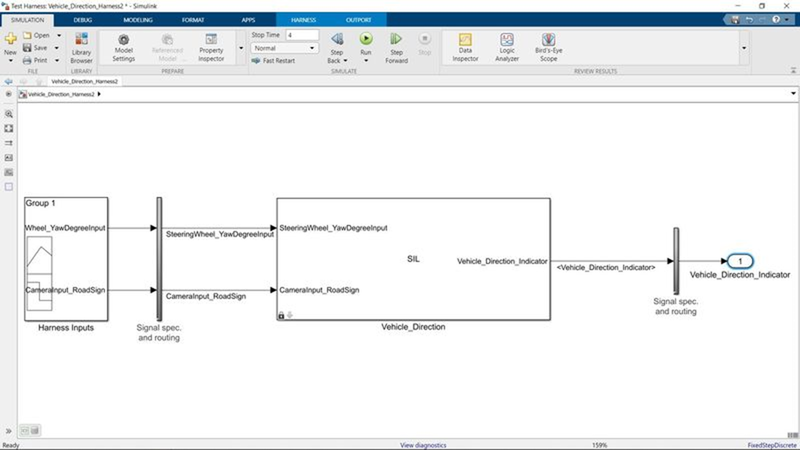Image resolution: width=800 pixels, height=450 pixels.
Task: Toggle Fast Restart
Action: [273, 60]
